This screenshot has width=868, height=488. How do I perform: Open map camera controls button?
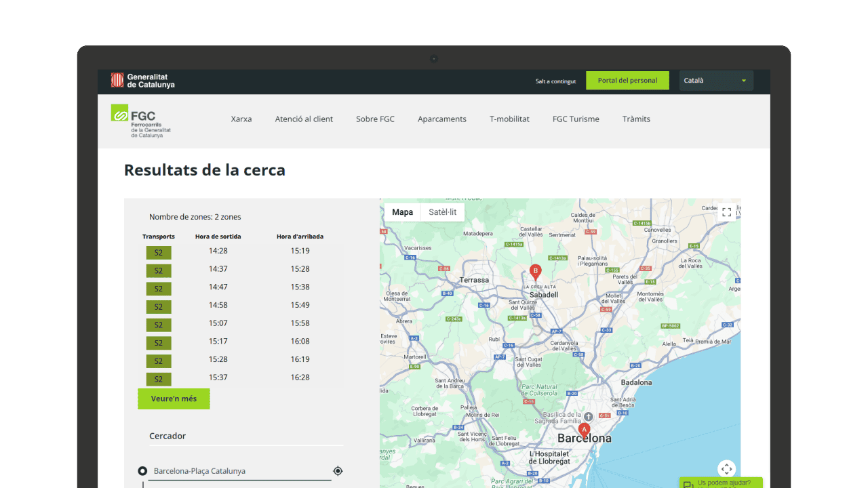pyautogui.click(x=727, y=469)
